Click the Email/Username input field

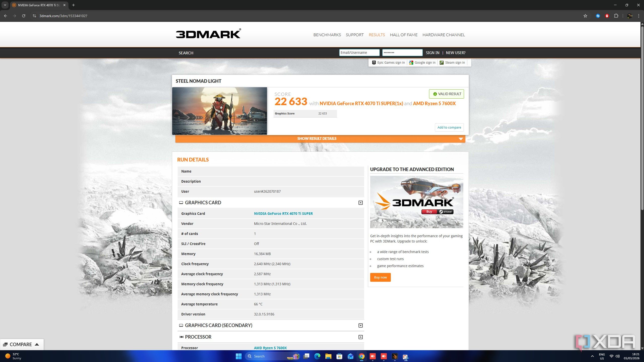click(359, 53)
